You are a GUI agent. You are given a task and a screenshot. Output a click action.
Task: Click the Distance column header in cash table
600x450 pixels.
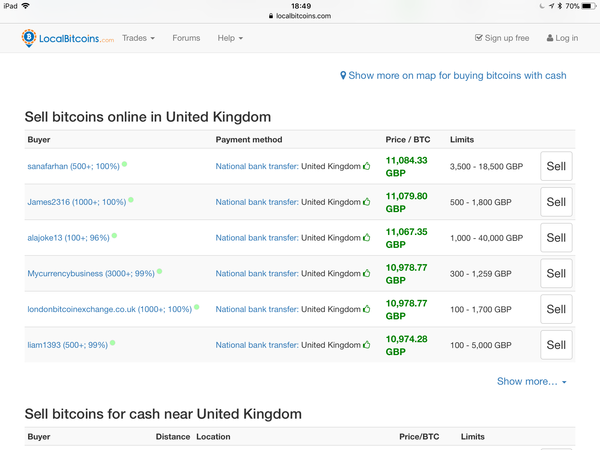(x=173, y=437)
